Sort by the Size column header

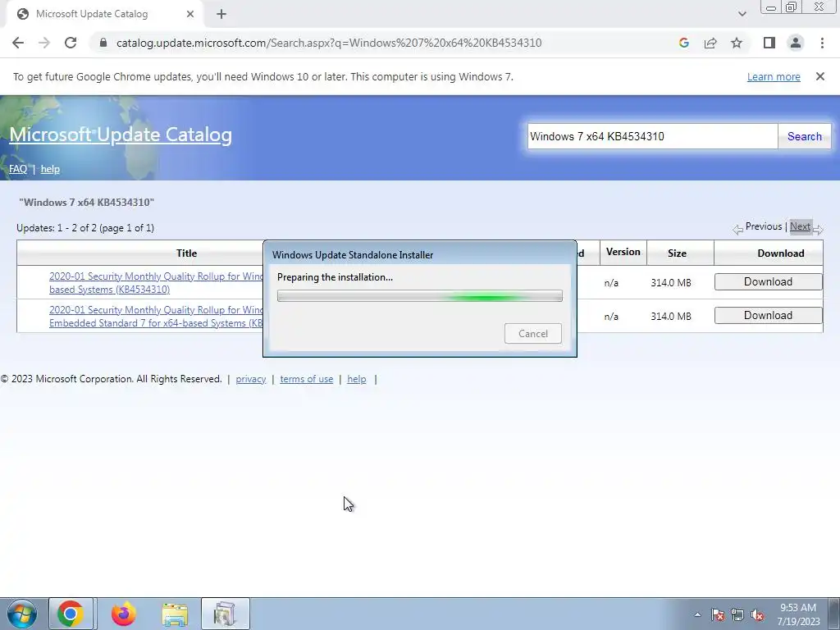point(677,253)
